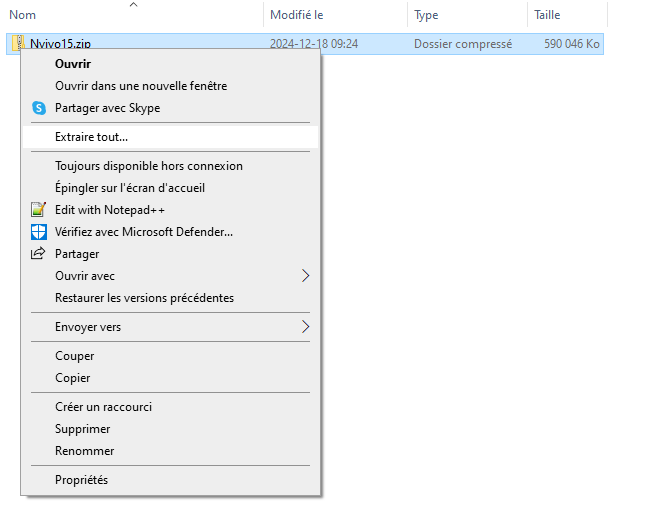Screen dimensions: 660x507
Task: Click the Microsoft Defender shield icon
Action: [39, 232]
